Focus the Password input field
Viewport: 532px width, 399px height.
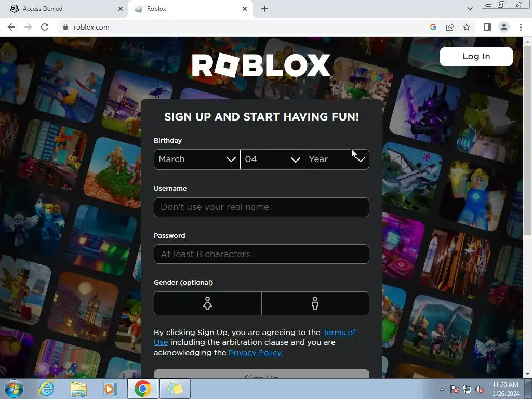point(261,254)
